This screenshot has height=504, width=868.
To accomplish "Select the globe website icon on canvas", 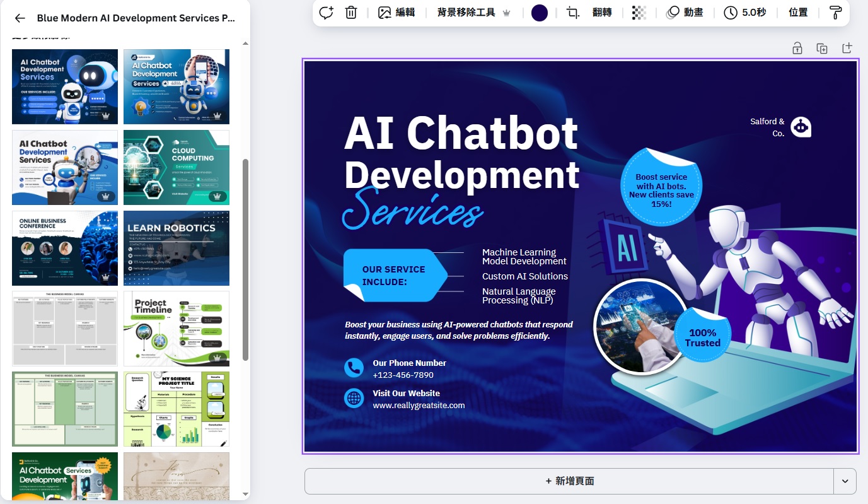I will (x=354, y=398).
